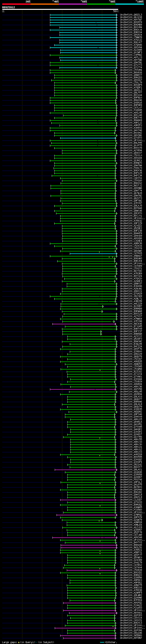
Task: Open hit UniRef100_Q8LFP7
Action: (x=131, y=93)
